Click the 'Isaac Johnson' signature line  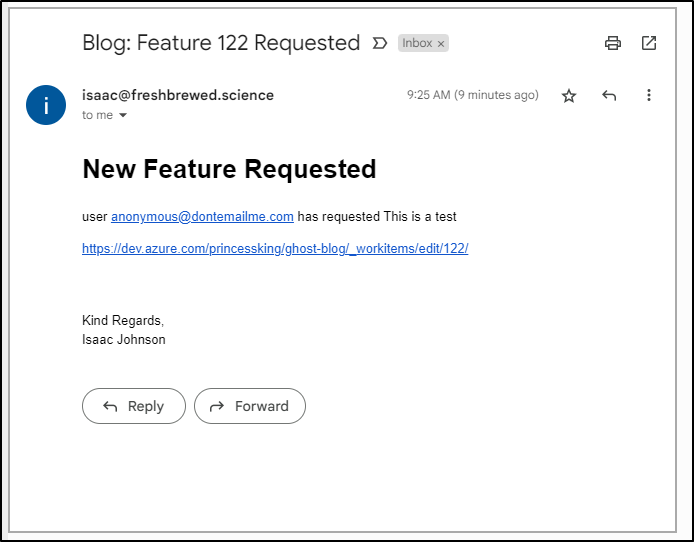(x=123, y=340)
